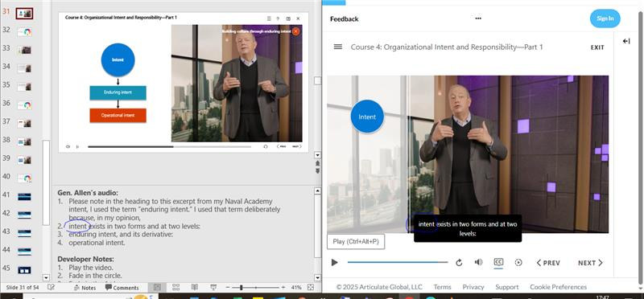This screenshot has width=644, height=299.
Task: Toggle closed captions CC button
Action: (498, 263)
